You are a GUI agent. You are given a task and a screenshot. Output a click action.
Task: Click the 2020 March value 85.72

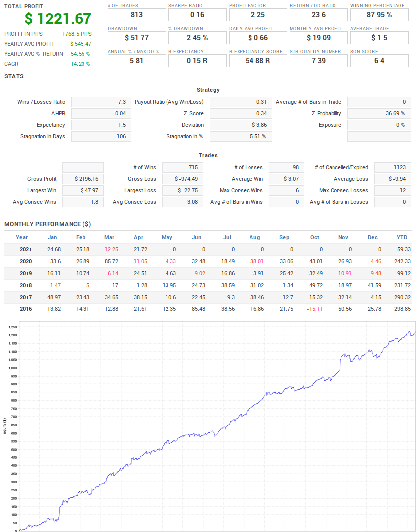click(x=112, y=262)
